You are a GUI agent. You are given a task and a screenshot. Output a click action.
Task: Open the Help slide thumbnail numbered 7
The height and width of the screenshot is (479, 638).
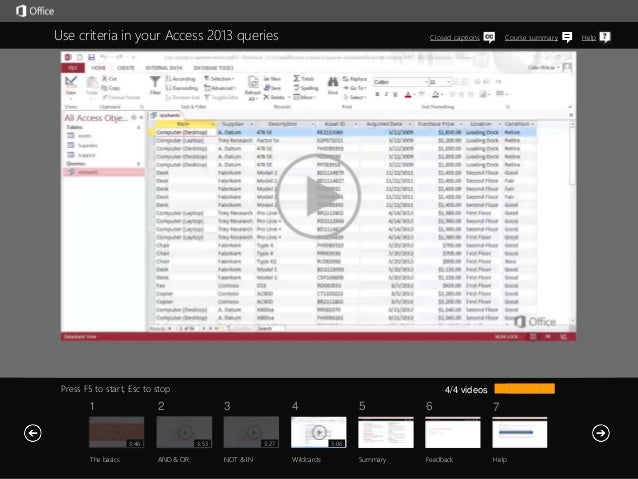[520, 432]
